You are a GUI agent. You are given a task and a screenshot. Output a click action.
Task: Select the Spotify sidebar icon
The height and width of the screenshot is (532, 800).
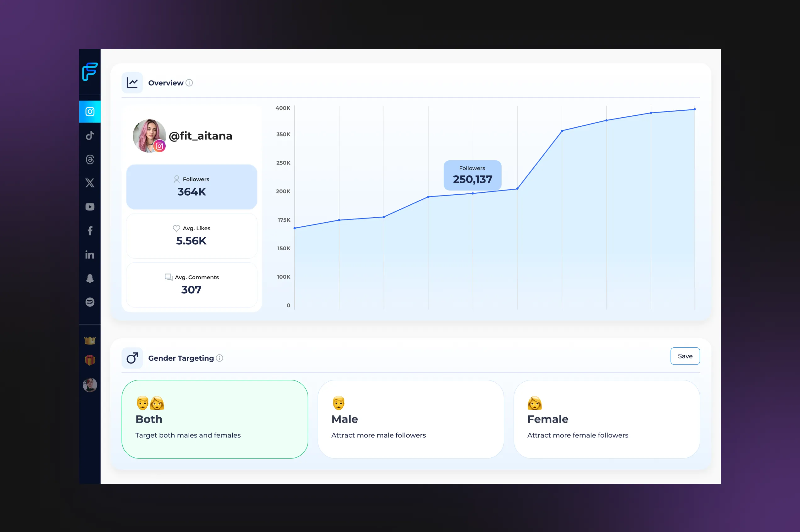pyautogui.click(x=90, y=302)
